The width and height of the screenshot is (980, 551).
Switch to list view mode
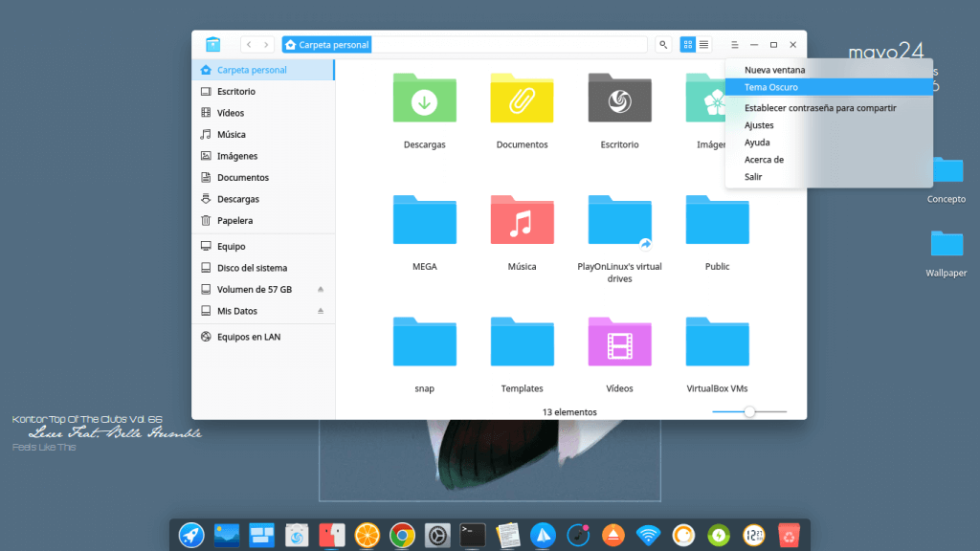704,45
